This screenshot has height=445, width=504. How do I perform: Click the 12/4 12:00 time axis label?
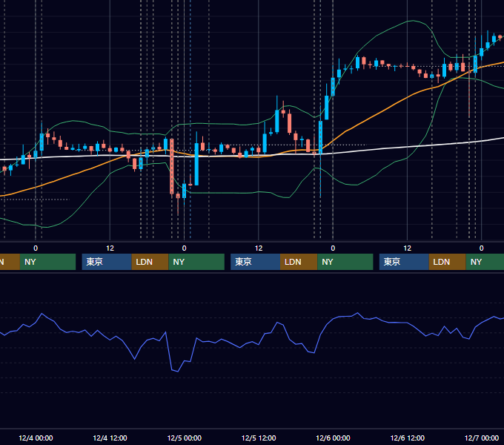click(110, 438)
